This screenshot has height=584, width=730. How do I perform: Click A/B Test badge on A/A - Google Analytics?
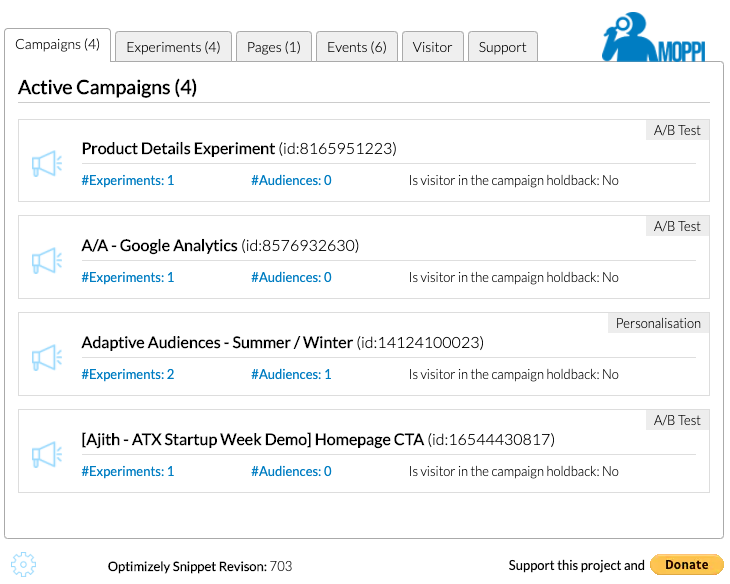677,226
